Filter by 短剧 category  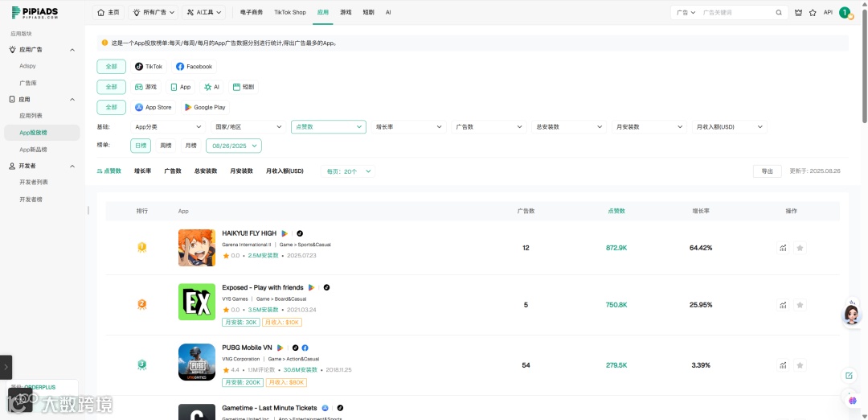tap(243, 87)
